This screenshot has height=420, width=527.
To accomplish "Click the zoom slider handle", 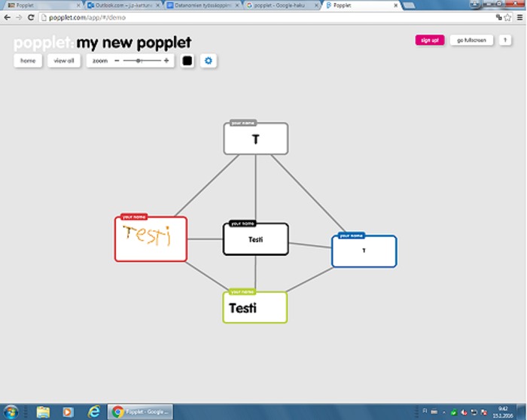I will click(x=139, y=60).
